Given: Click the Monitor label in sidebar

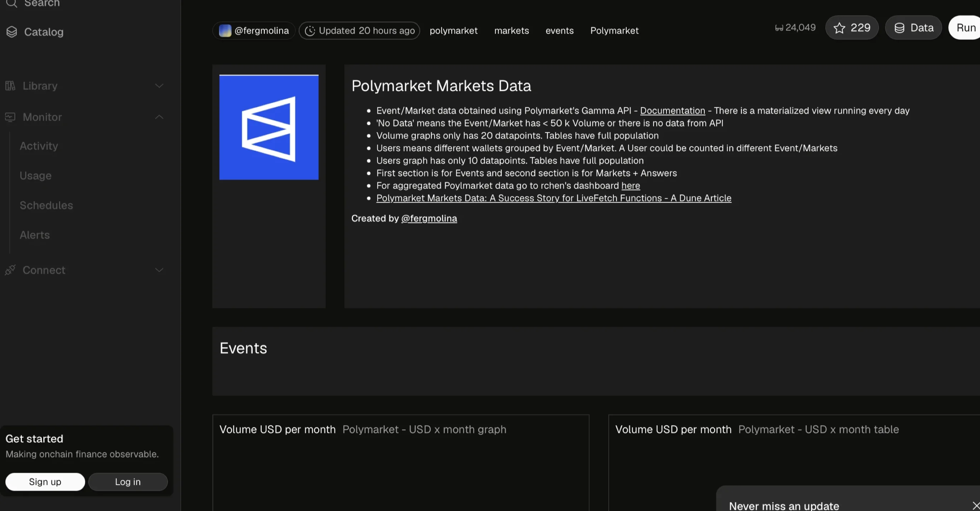Looking at the screenshot, I should (x=42, y=117).
